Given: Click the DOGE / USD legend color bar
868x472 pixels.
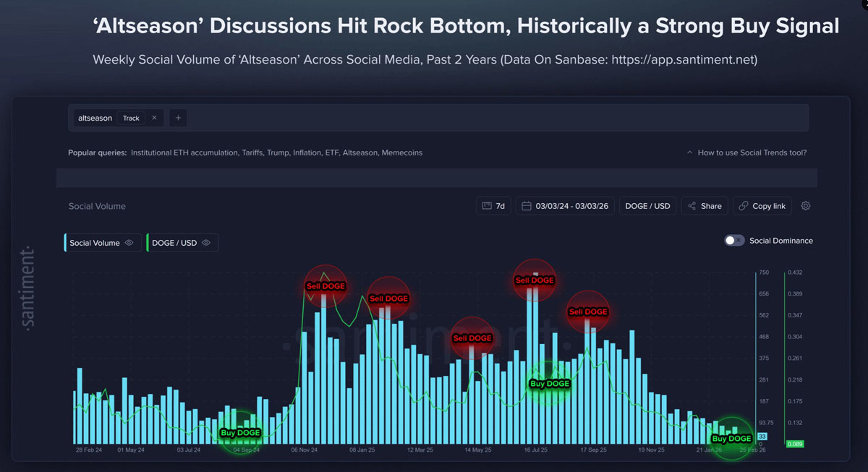Looking at the screenshot, I should (148, 243).
